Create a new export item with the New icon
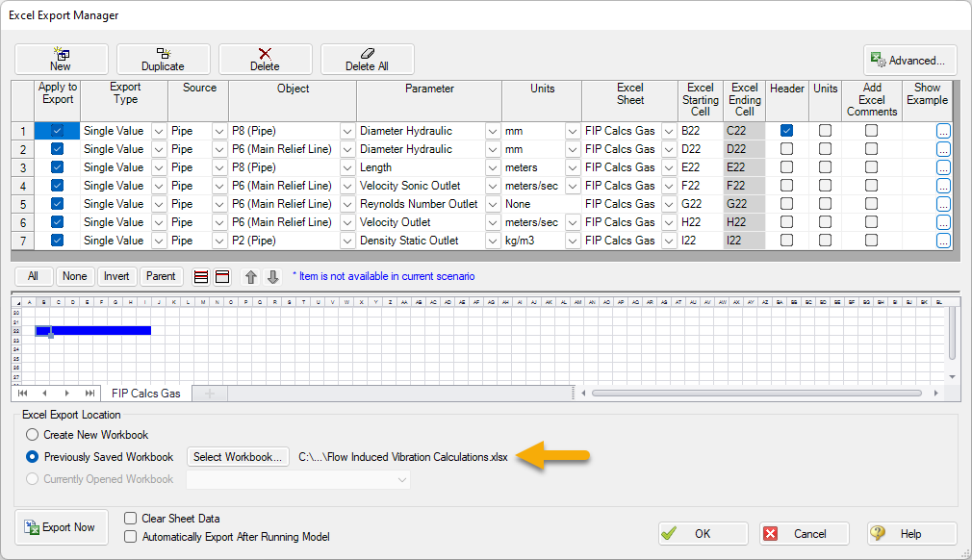The image size is (972, 560). pos(61,59)
